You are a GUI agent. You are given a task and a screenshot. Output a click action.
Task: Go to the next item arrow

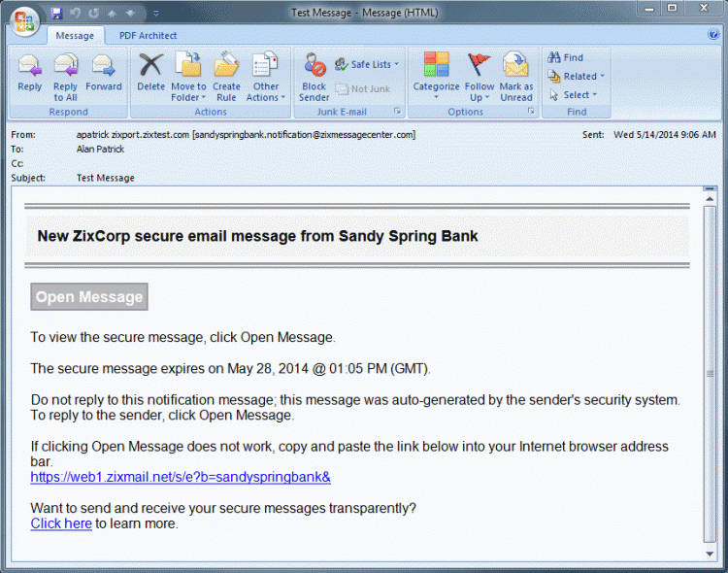(x=130, y=14)
